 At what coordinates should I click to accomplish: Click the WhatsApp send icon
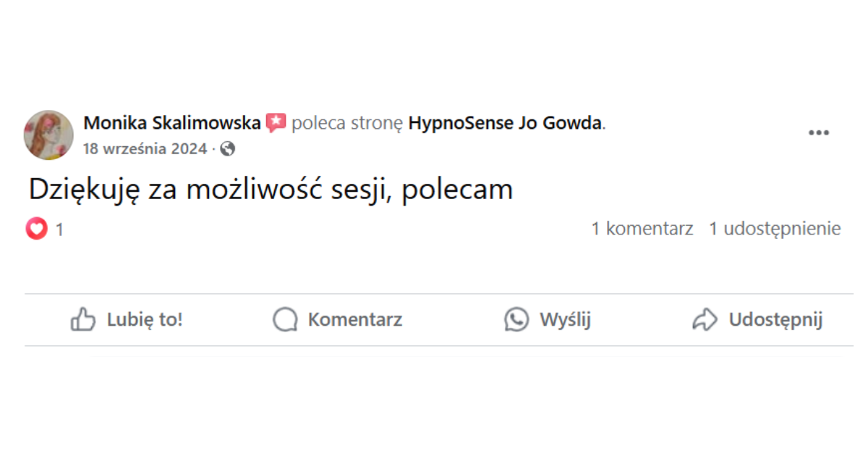516,320
